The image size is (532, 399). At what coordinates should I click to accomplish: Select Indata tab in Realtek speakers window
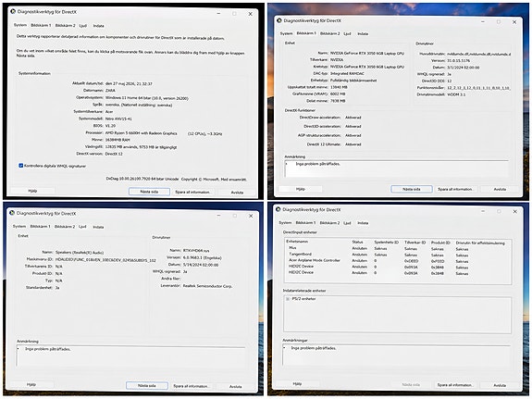tap(98, 227)
